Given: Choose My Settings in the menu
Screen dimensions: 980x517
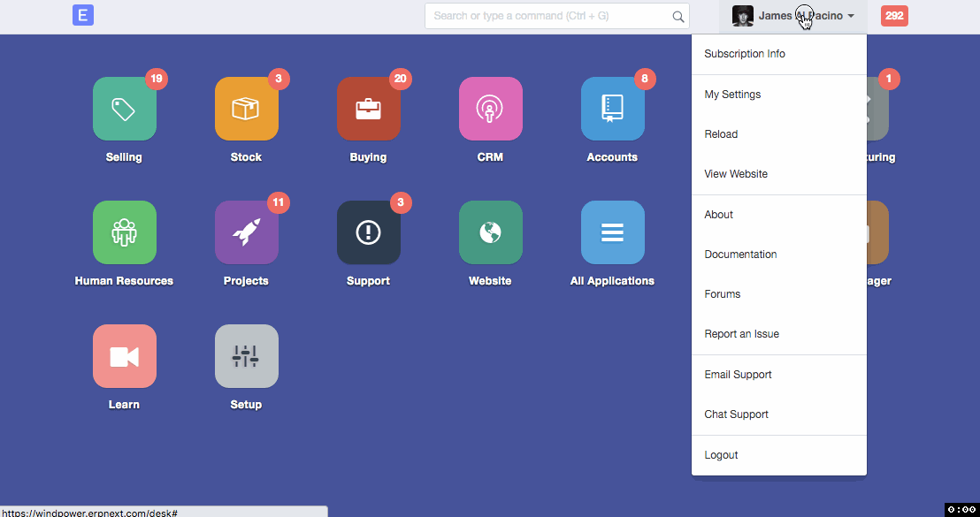Looking at the screenshot, I should tap(732, 95).
